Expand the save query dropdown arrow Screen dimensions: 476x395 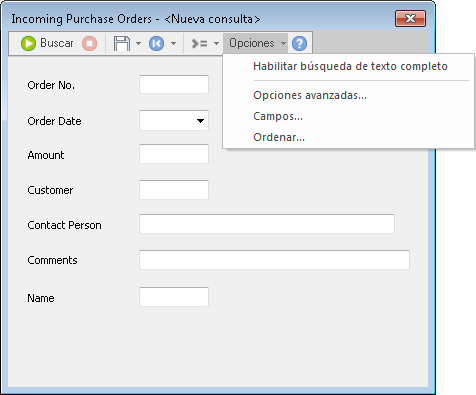tap(138, 43)
